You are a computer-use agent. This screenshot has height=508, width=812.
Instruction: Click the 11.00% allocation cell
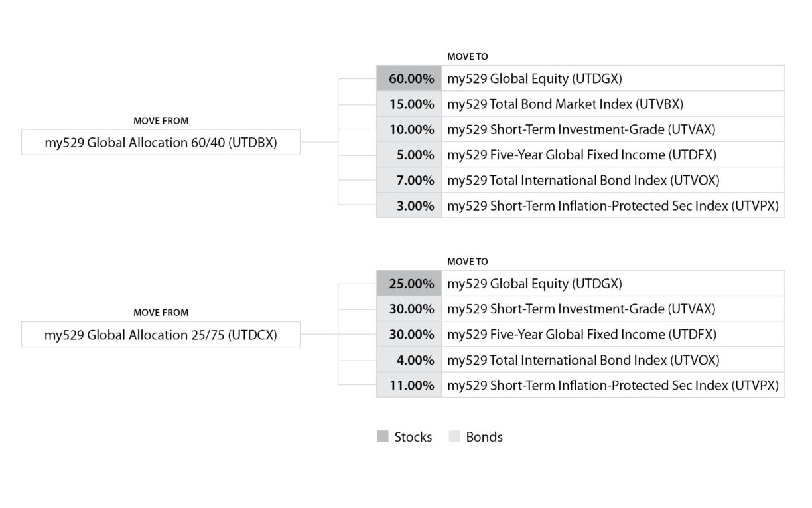pos(410,385)
